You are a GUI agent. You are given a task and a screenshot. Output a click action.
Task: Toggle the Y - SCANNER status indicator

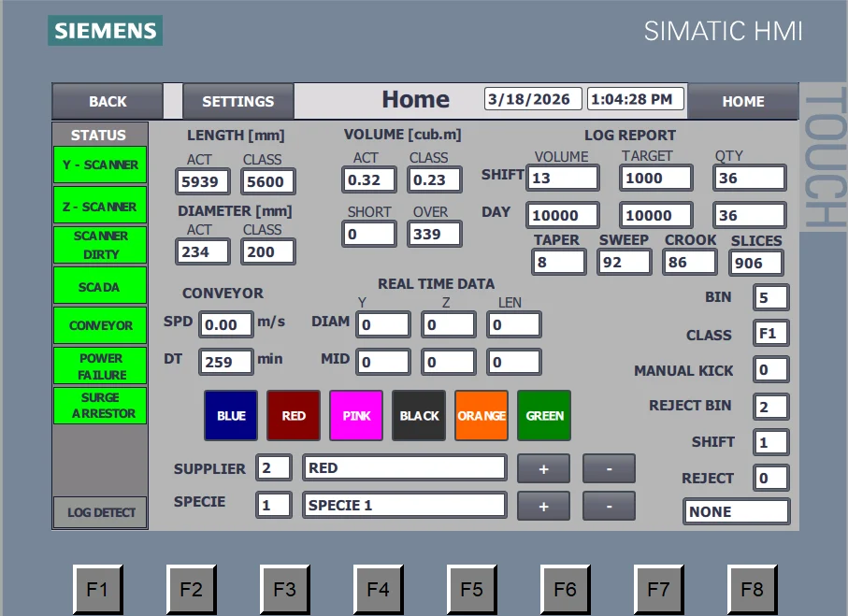(100, 165)
